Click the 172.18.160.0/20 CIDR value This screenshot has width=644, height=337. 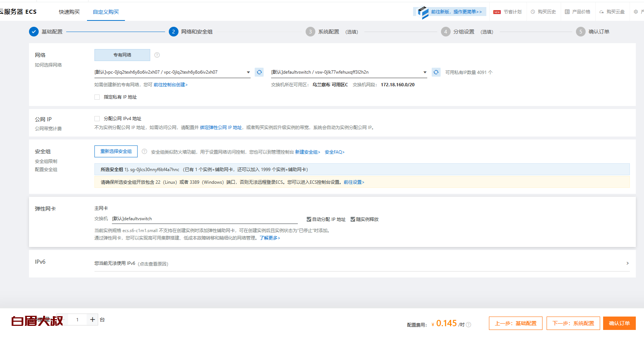pyautogui.click(x=397, y=85)
